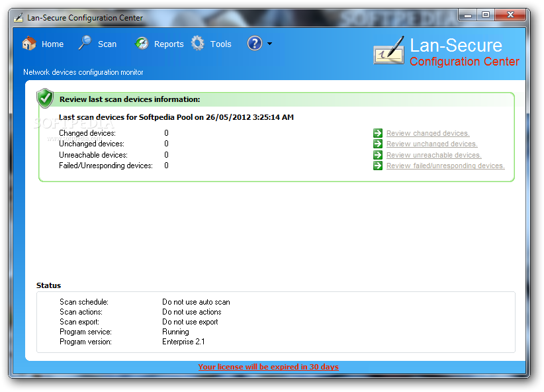Click the green shield checkmark icon
Image resolution: width=544 pixels, height=392 pixels.
click(x=45, y=98)
